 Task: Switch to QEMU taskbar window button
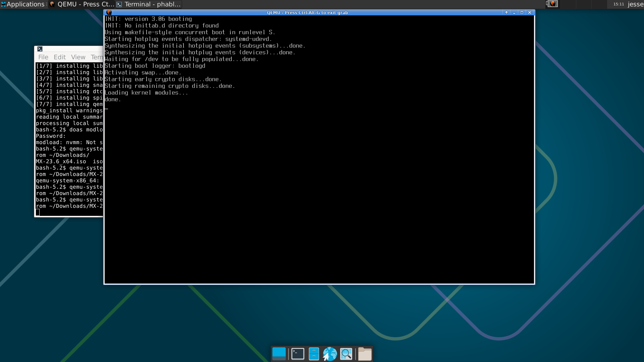[82, 4]
